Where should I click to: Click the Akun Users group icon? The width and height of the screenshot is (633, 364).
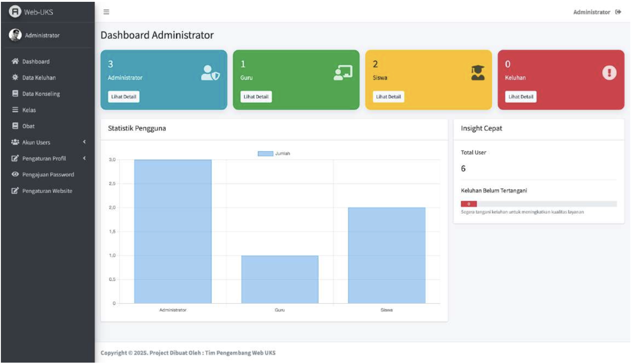click(x=14, y=142)
